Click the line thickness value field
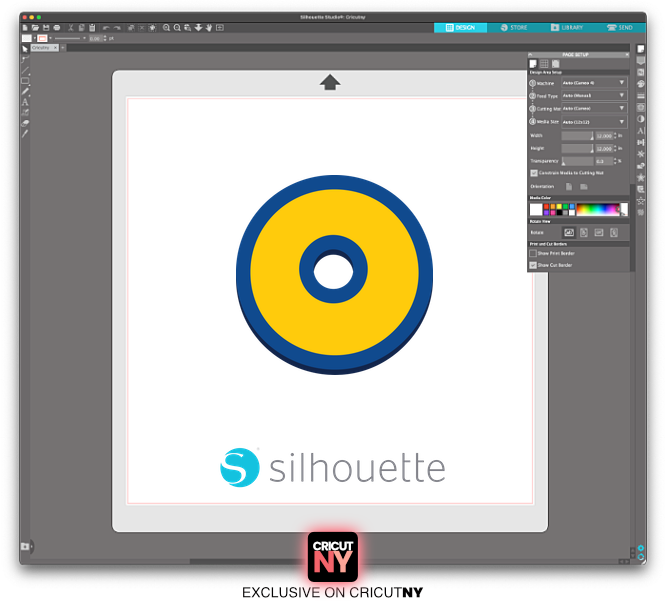Image resolution: width=665 pixels, height=604 pixels. click(x=95, y=39)
